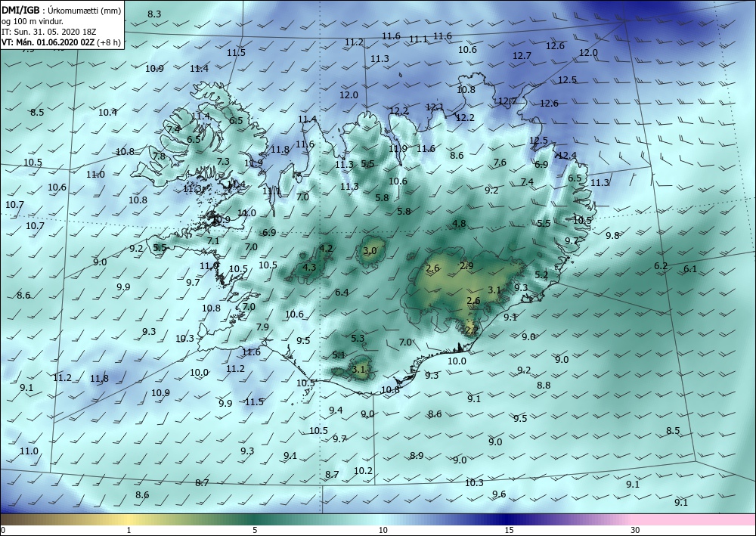Click the dark blue section of color scale

click(x=507, y=519)
